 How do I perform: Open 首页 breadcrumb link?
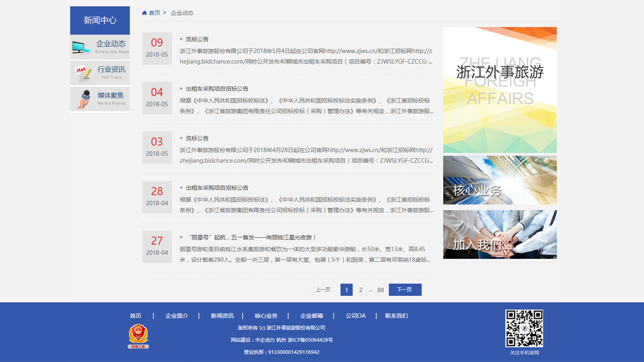tap(155, 13)
